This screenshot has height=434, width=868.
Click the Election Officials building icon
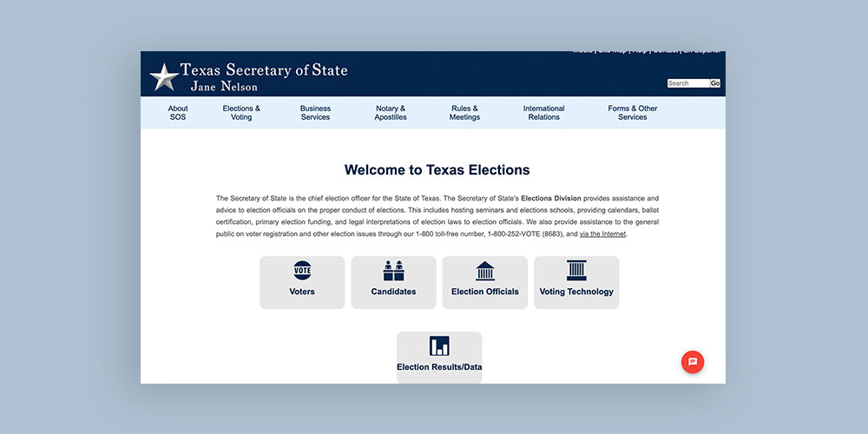(485, 271)
